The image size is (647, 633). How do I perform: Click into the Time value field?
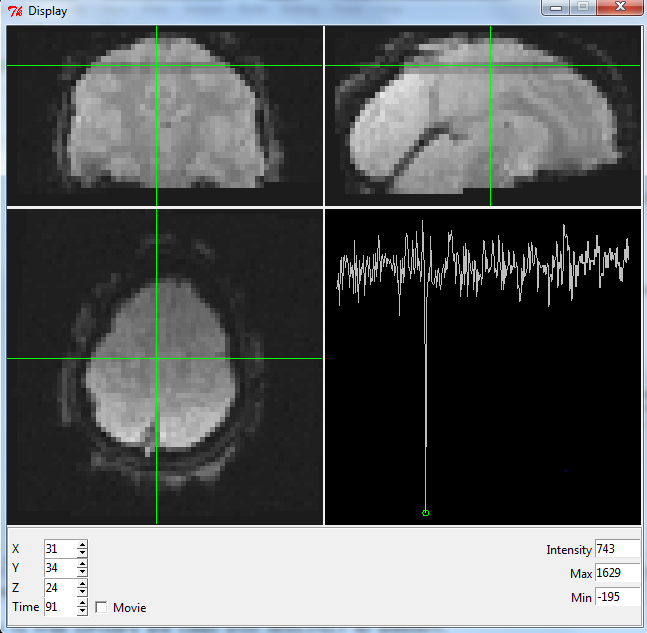[61, 607]
